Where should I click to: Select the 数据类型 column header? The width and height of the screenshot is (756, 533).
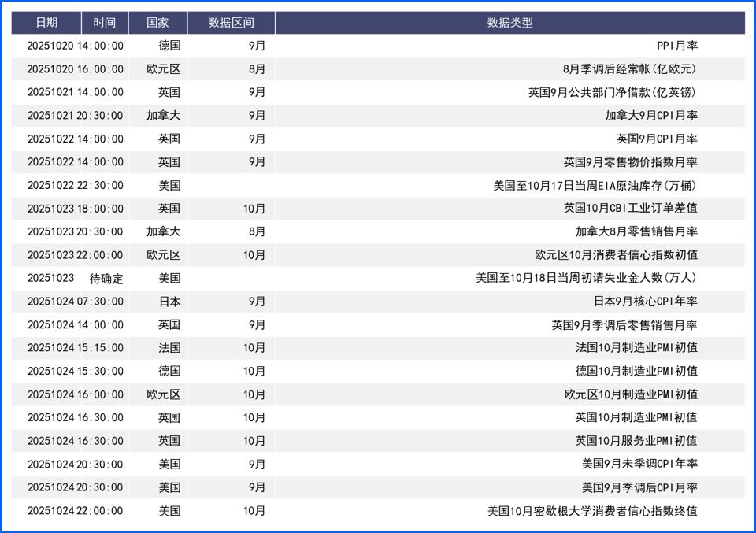pyautogui.click(x=510, y=23)
